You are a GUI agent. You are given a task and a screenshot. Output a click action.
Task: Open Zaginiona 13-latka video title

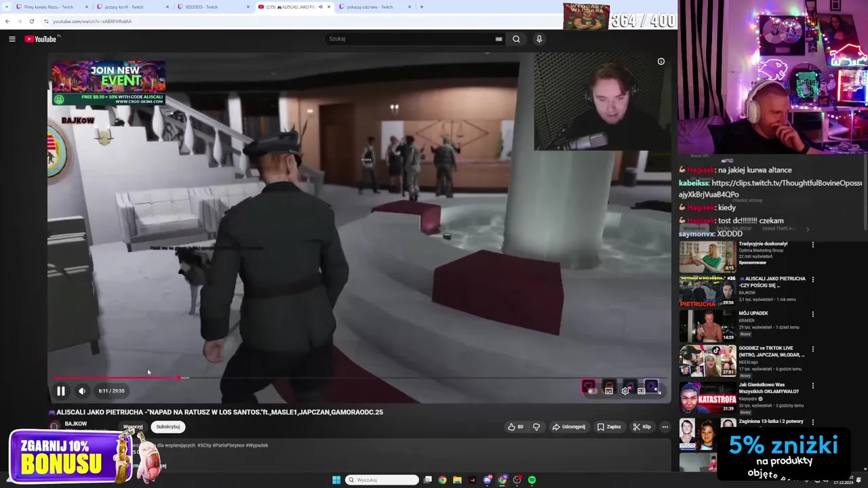[x=771, y=421]
